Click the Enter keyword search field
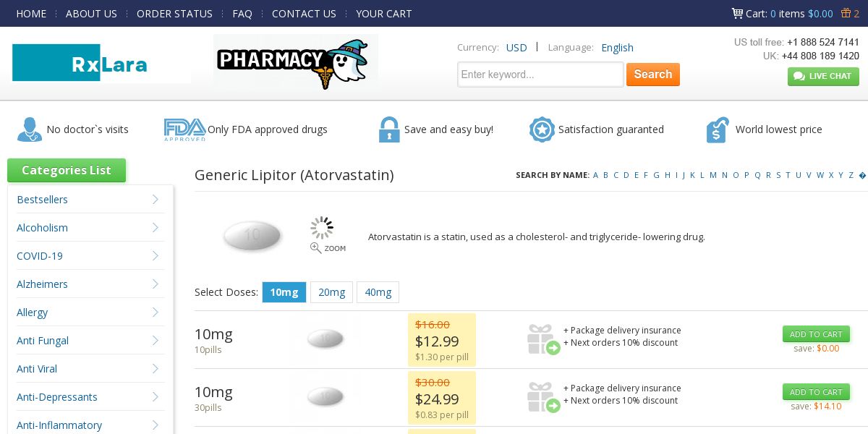 540,75
